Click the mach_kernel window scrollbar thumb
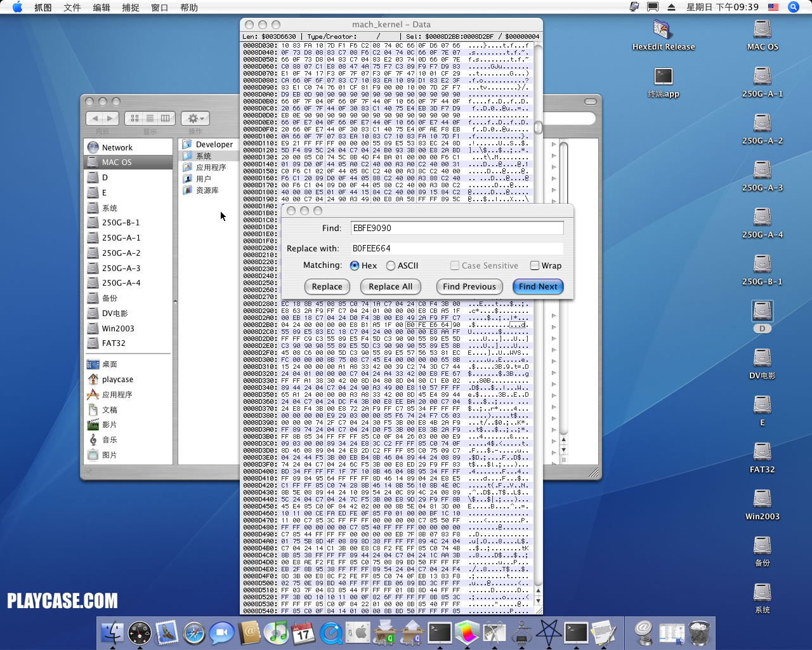This screenshot has width=812, height=650. (538, 128)
